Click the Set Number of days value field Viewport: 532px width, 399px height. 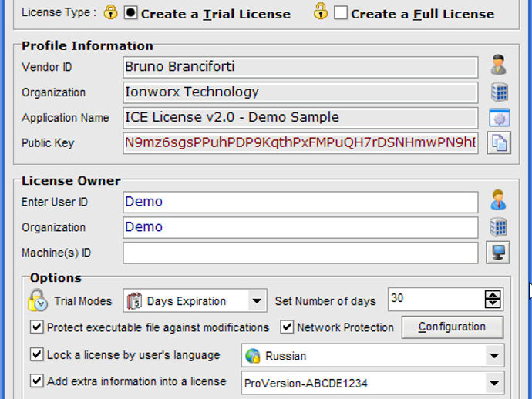click(x=436, y=299)
